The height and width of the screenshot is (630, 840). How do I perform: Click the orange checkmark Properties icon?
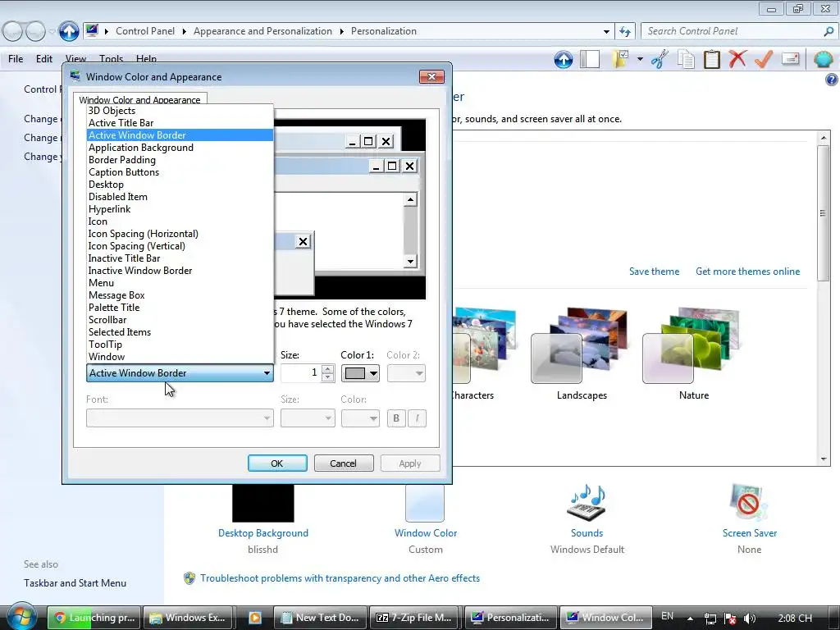click(x=764, y=59)
